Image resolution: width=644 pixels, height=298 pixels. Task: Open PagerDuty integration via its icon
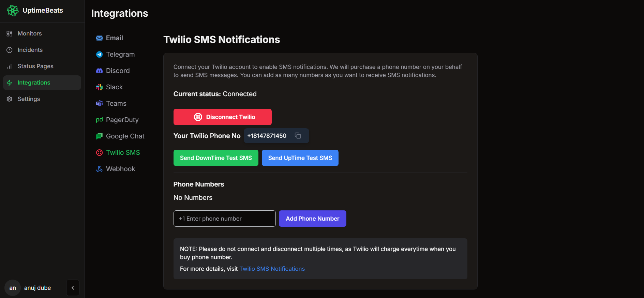99,120
